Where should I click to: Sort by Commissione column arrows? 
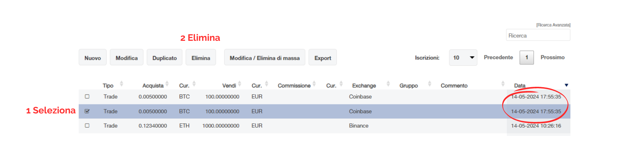[x=314, y=84]
